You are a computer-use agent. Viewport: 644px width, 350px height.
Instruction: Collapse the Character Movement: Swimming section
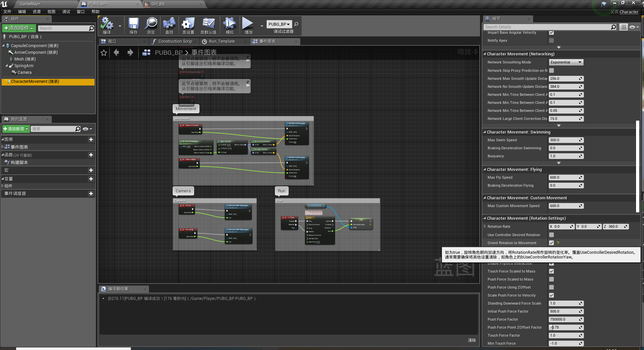pyautogui.click(x=485, y=132)
